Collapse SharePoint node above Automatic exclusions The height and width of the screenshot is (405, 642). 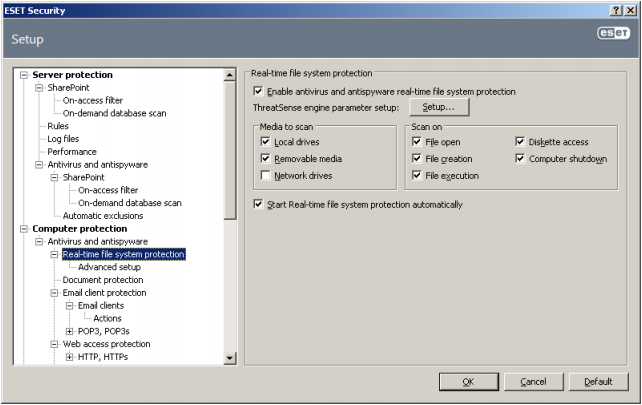point(54,177)
